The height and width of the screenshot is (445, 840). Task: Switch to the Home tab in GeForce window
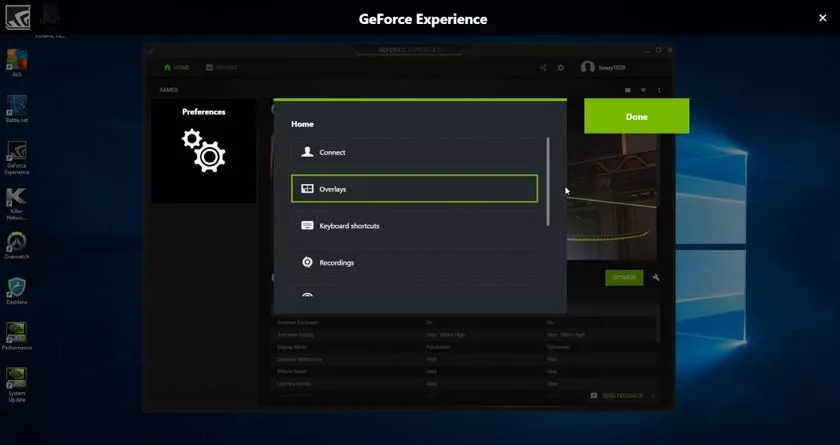coord(177,67)
